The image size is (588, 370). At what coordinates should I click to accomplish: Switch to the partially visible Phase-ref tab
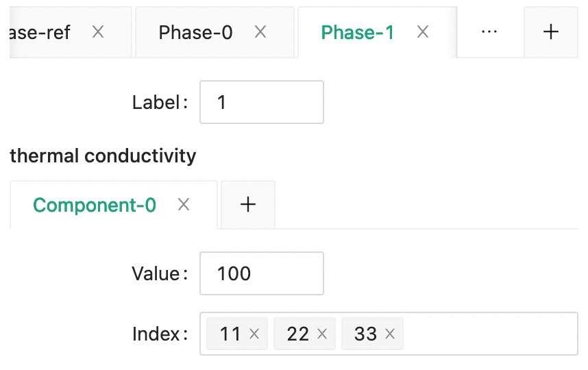click(x=42, y=32)
